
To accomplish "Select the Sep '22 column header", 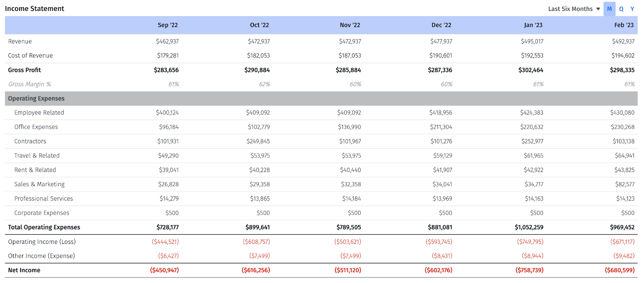I will point(167,25).
